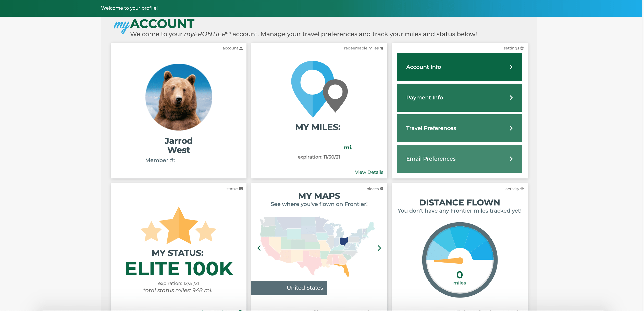Click 'expiration: 12/31/21' status text
This screenshot has height=311, width=644.
179,283
